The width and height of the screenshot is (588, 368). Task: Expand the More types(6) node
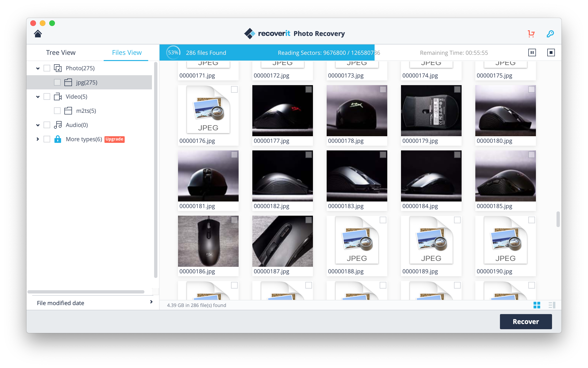coord(38,139)
